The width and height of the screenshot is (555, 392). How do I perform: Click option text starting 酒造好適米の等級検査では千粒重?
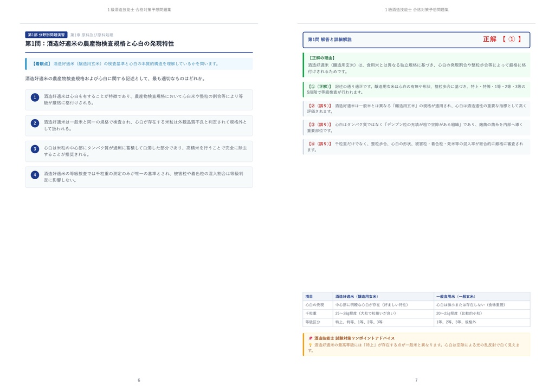(x=143, y=177)
